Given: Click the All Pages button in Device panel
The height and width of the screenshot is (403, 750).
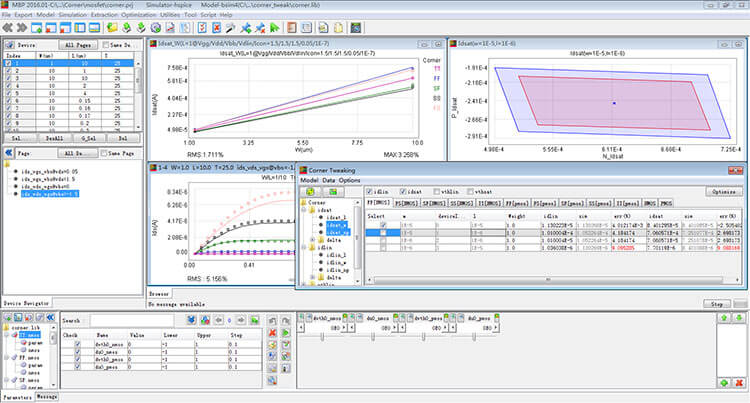Looking at the screenshot, I should click(77, 45).
